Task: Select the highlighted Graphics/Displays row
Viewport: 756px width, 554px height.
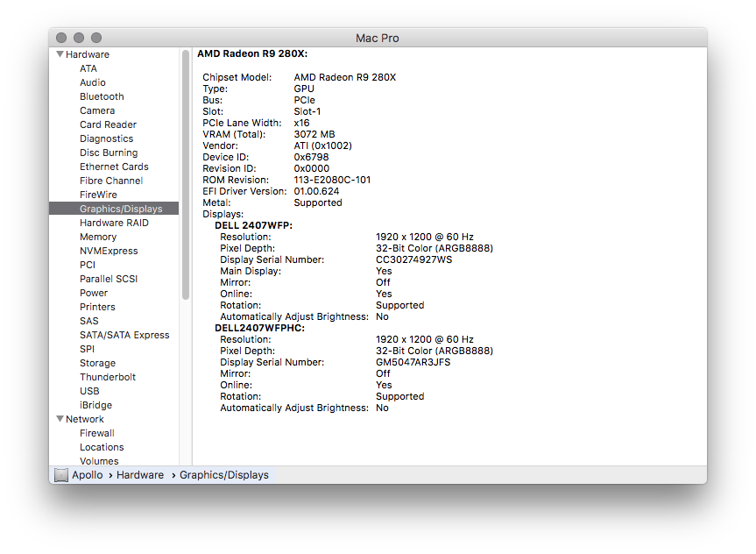Action: coord(114,209)
